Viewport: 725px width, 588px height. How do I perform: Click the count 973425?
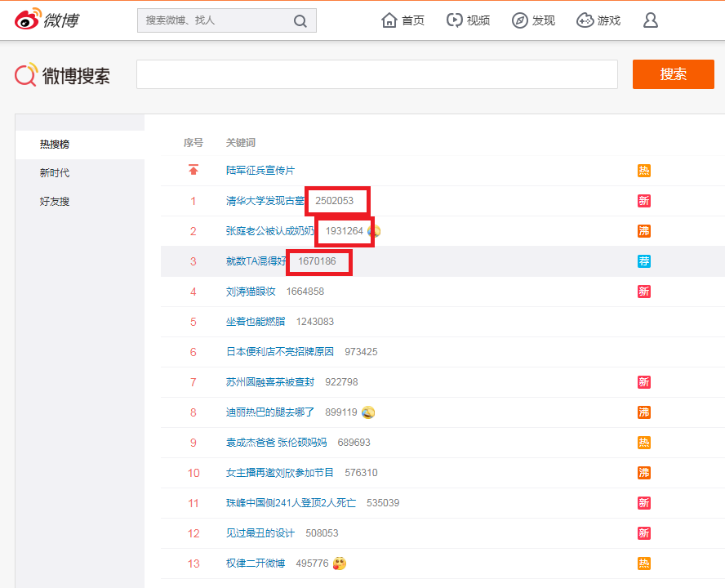pos(361,352)
